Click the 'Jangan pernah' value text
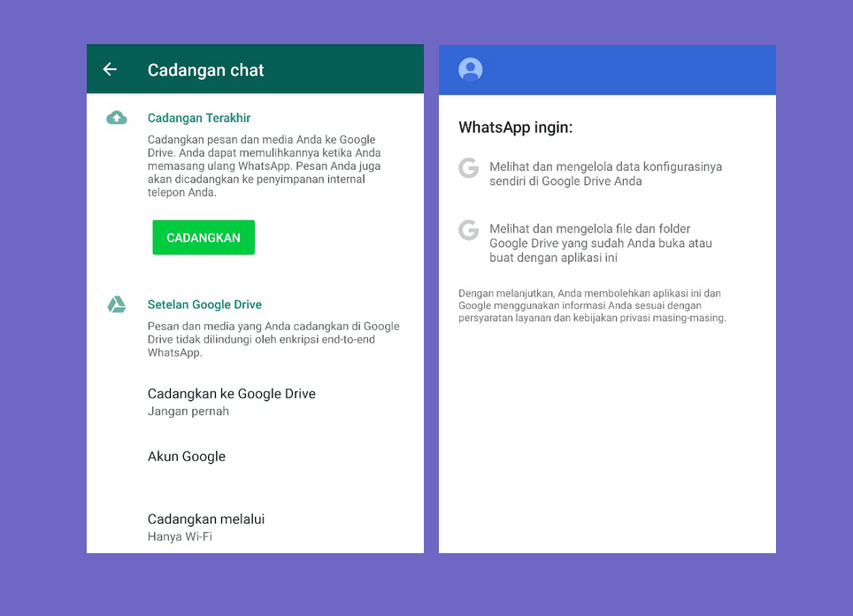The width and height of the screenshot is (853, 616). [x=188, y=412]
